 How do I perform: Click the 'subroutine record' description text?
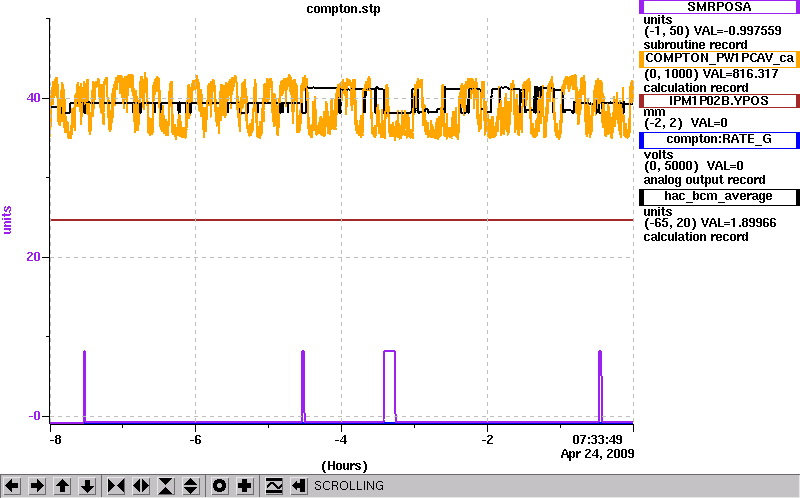point(695,45)
